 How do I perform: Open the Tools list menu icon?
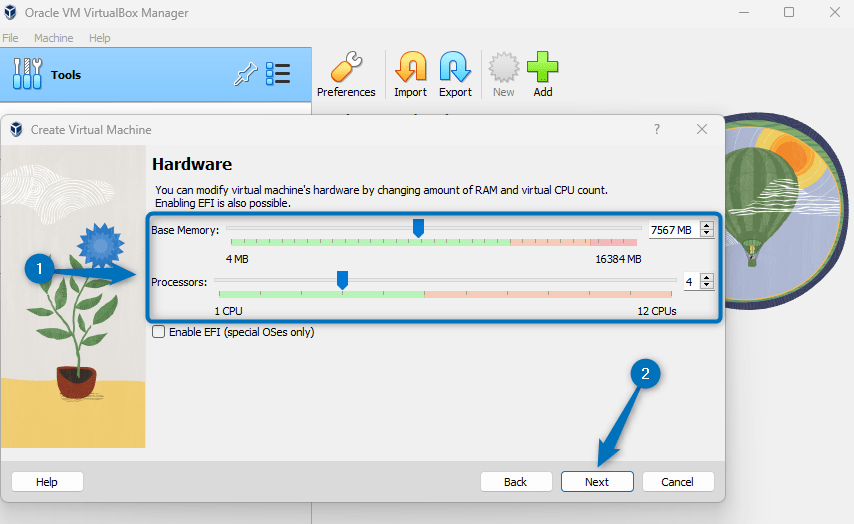[x=278, y=74]
